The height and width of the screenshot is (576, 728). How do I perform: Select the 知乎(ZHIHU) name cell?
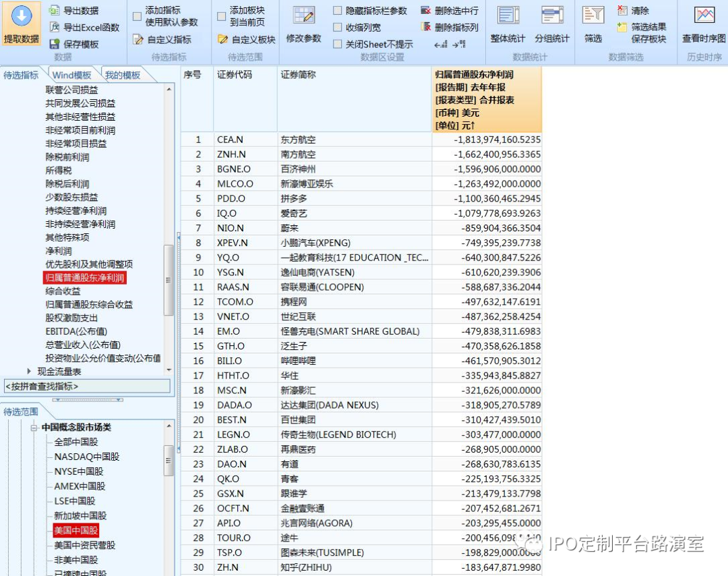coord(355,567)
